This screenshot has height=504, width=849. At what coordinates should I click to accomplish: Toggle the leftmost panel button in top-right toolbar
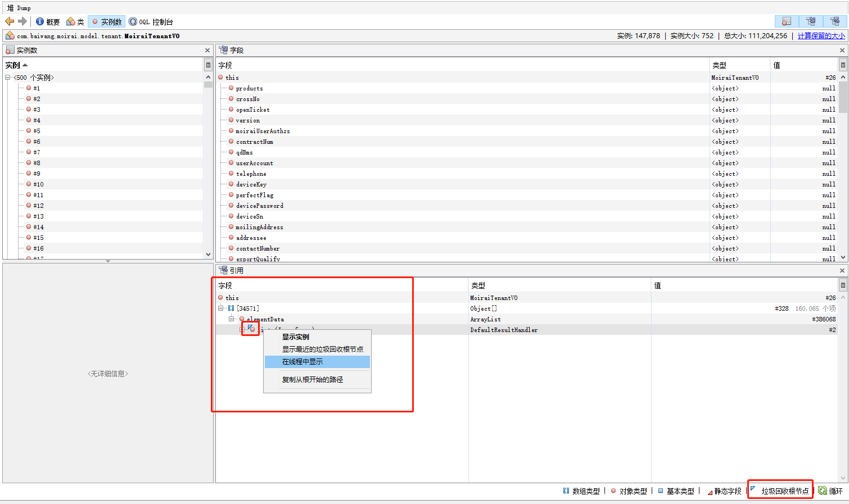787,21
